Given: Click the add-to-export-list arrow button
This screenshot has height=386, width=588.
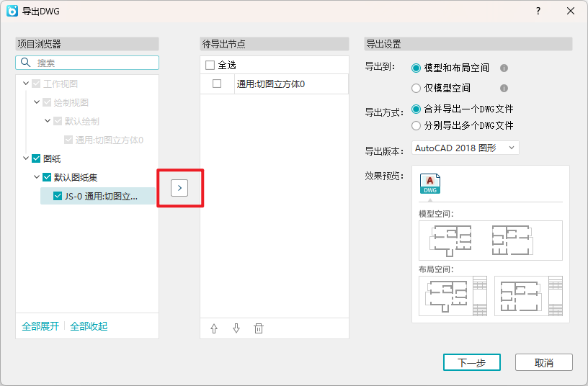Looking at the screenshot, I should (x=179, y=188).
